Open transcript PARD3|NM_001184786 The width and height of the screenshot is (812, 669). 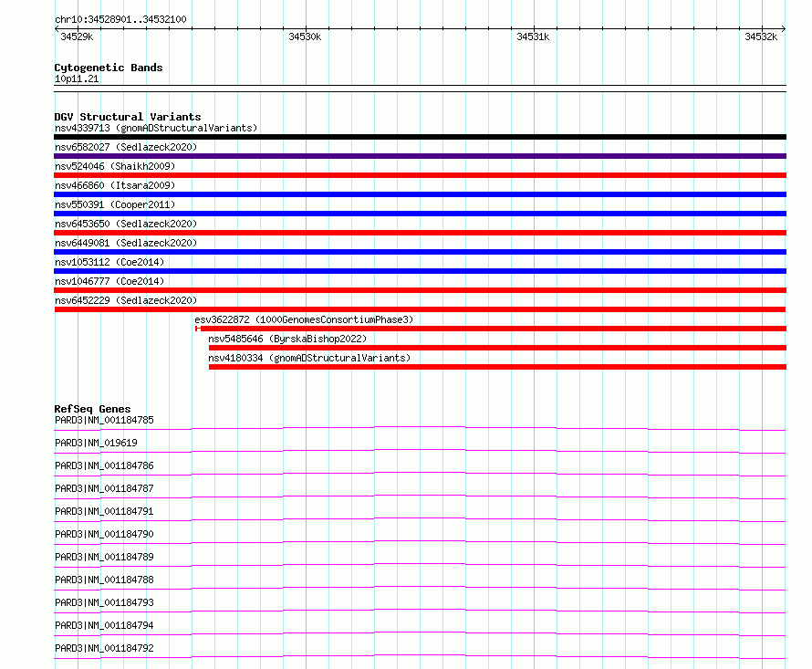(x=104, y=465)
